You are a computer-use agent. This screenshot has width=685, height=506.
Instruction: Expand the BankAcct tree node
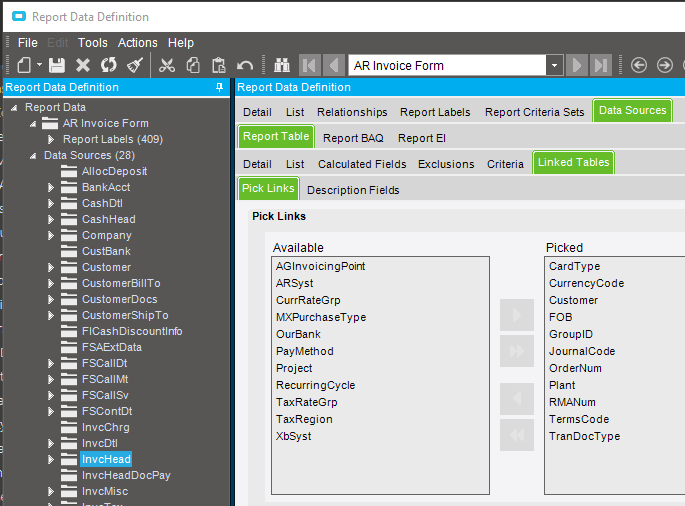(x=51, y=187)
